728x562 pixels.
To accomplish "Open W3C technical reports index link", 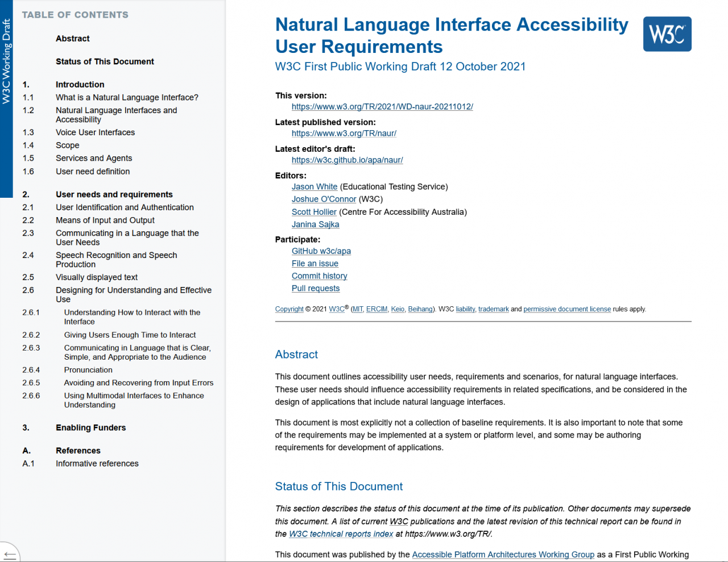I will tap(341, 534).
